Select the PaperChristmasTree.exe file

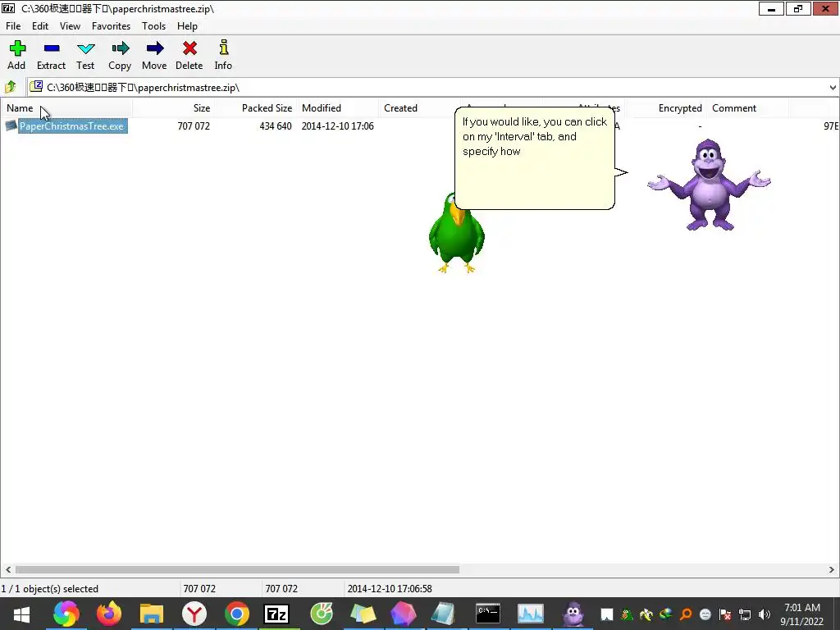pos(71,126)
